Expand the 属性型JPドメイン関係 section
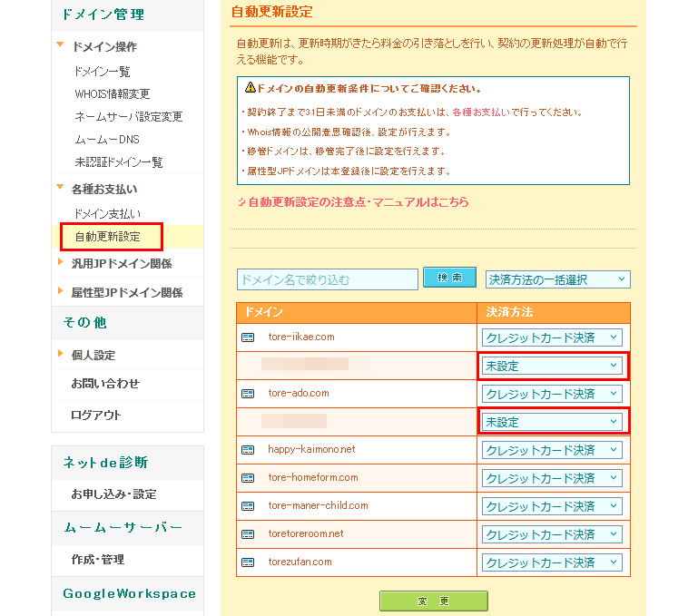This screenshot has height=616, width=698. pos(126,293)
